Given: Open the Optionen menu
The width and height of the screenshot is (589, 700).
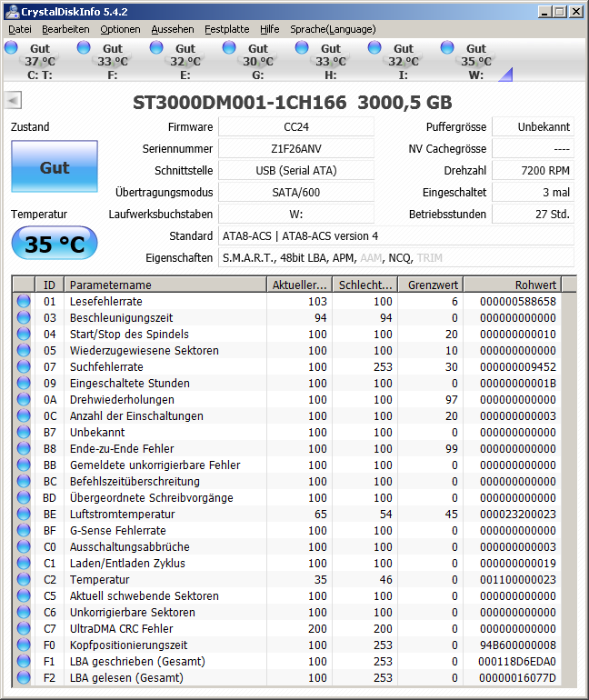Looking at the screenshot, I should [x=120, y=29].
